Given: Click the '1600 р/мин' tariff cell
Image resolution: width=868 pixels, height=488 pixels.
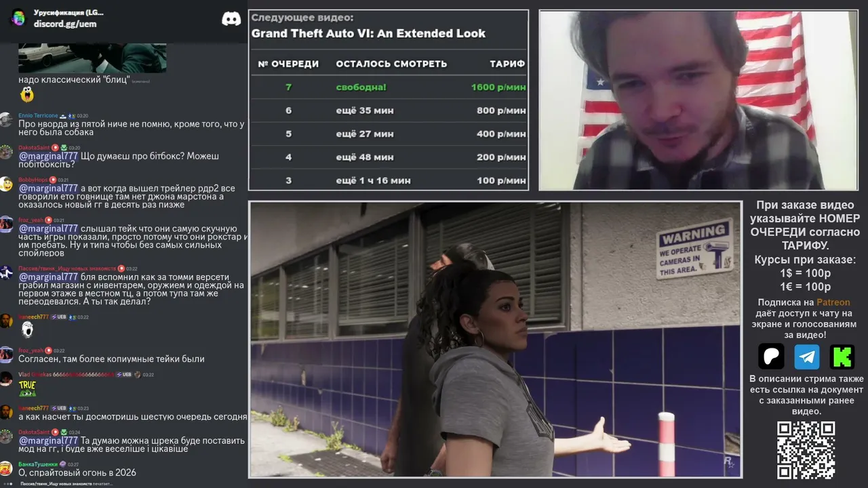Looking at the screenshot, I should click(498, 87).
